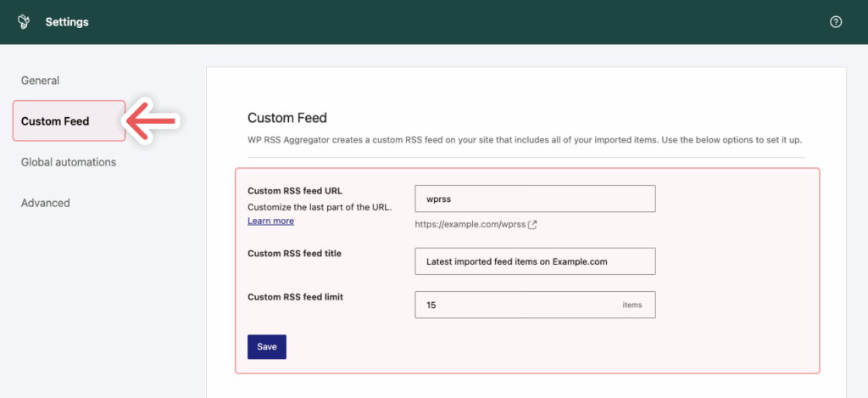This screenshot has width=868, height=398.
Task: Click the Learn more link
Action: click(270, 221)
